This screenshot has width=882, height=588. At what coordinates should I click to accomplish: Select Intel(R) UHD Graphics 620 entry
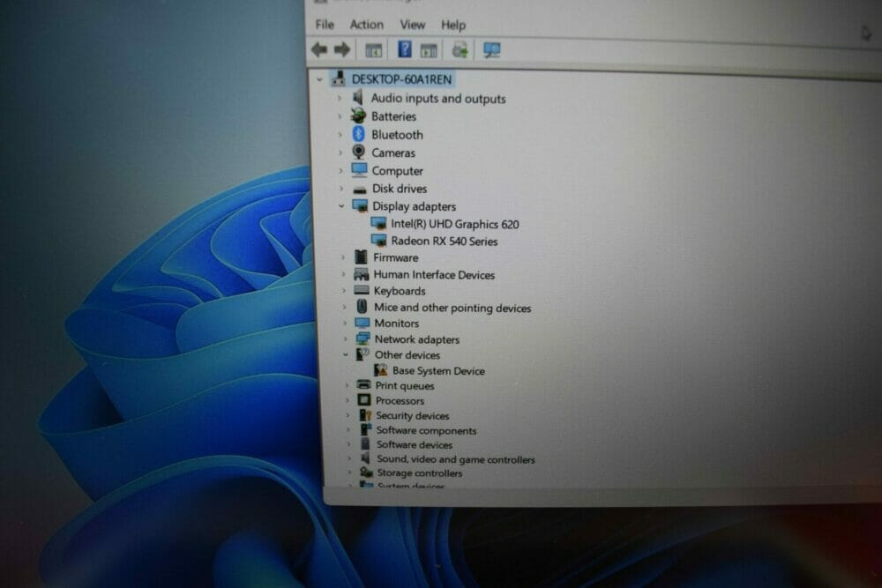coord(454,224)
